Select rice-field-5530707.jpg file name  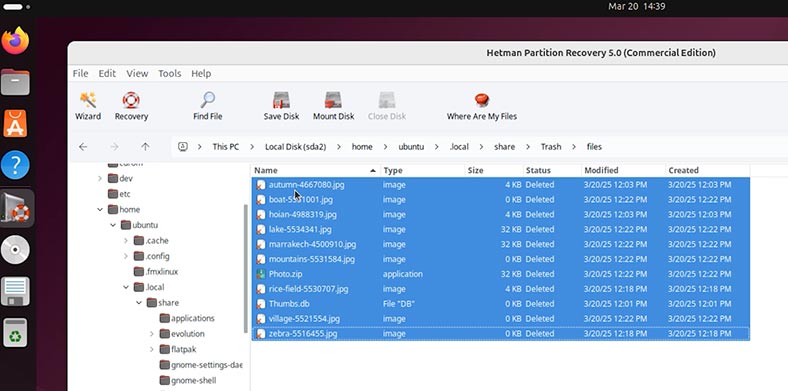point(309,289)
